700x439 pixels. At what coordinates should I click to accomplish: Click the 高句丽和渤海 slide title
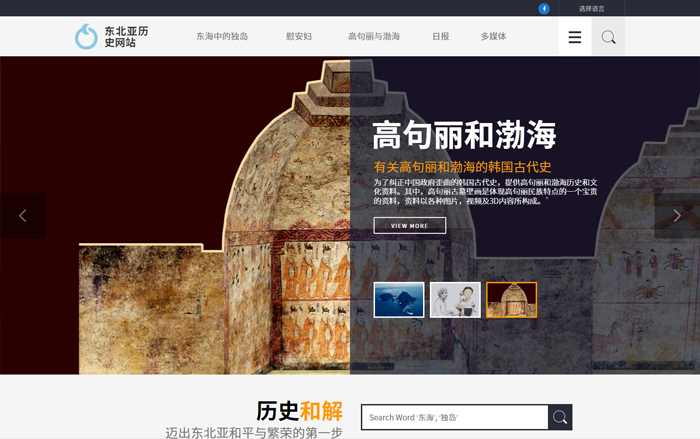point(464,135)
